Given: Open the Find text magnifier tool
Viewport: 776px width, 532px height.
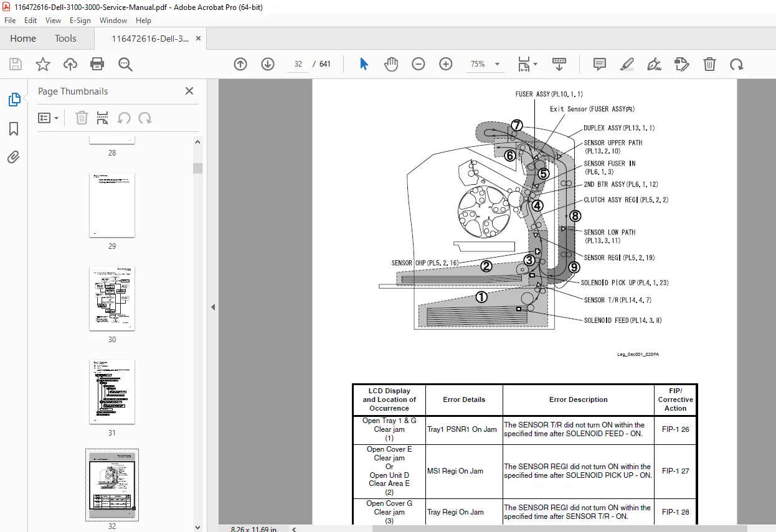Looking at the screenshot, I should click(x=125, y=64).
